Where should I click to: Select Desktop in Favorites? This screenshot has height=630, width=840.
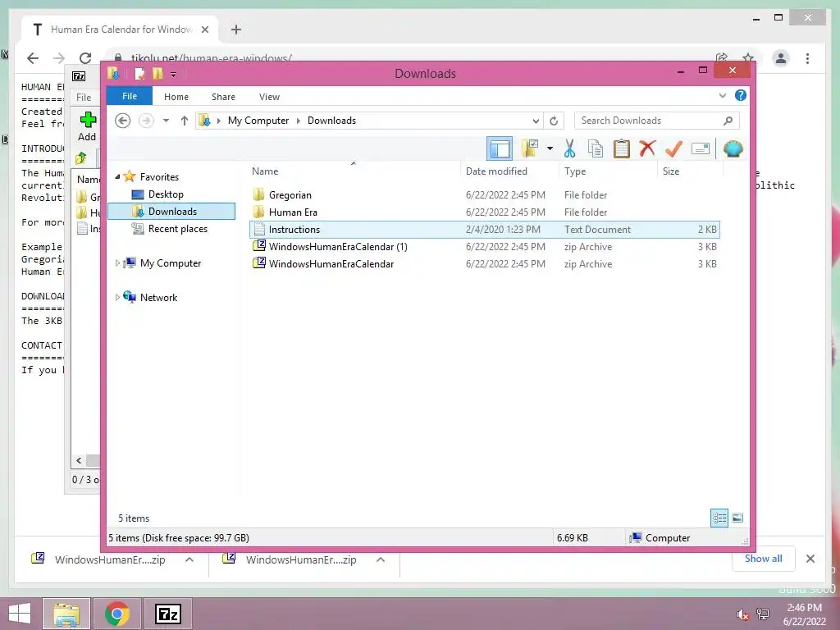166,194
